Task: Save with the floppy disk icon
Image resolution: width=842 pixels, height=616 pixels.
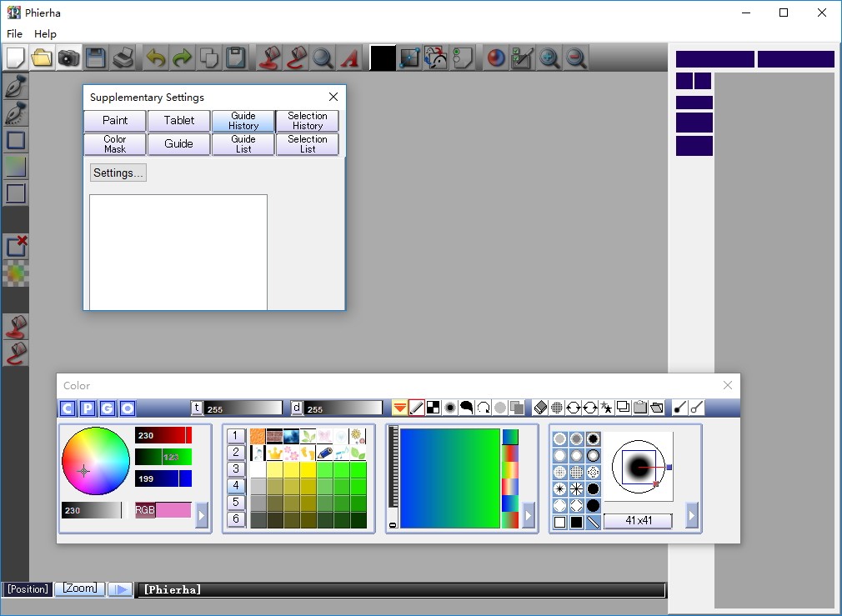Action: [96, 58]
